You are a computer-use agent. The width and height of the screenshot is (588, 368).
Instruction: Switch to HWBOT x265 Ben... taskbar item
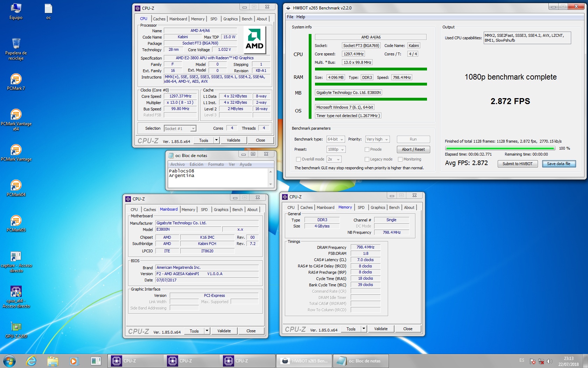pos(304,361)
